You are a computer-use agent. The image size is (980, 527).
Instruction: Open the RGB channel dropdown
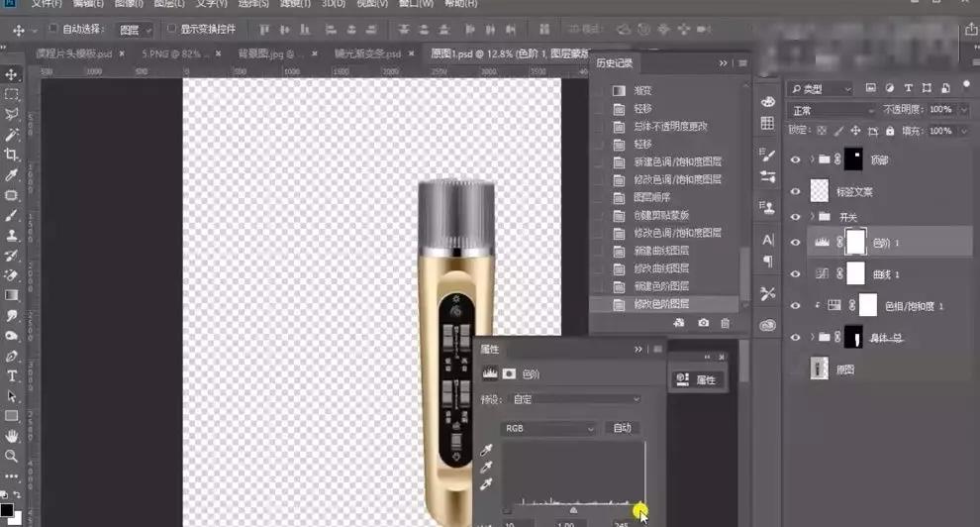pyautogui.click(x=548, y=428)
